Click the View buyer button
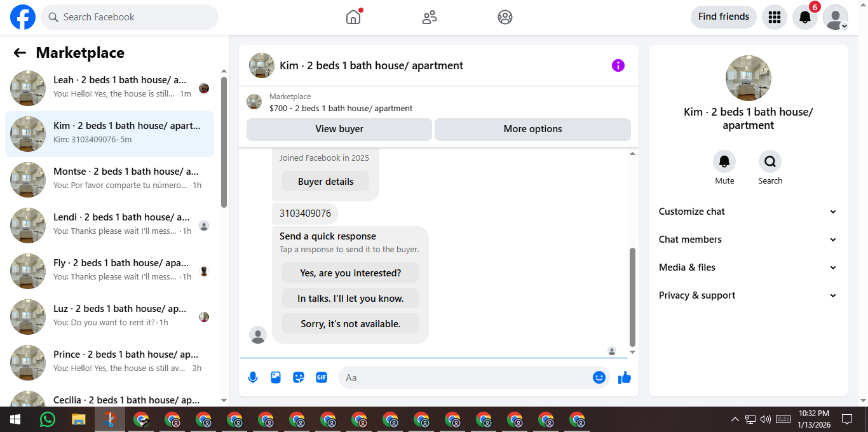 [339, 129]
